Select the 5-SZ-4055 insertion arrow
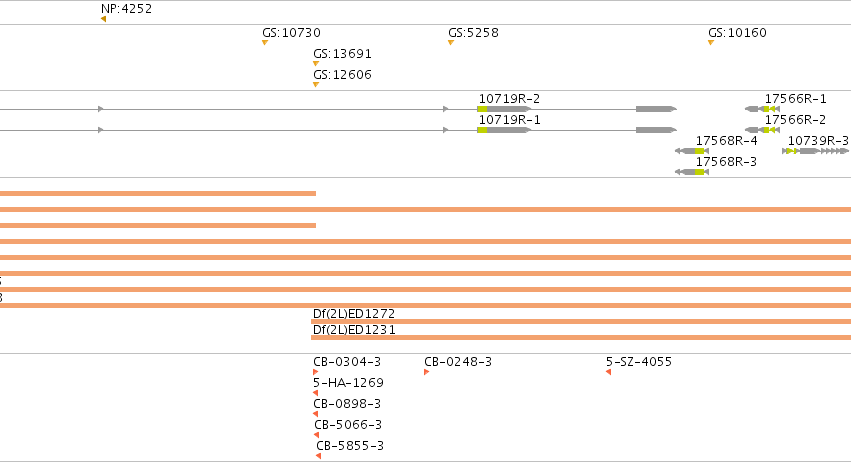This screenshot has width=851, height=462. [x=608, y=372]
